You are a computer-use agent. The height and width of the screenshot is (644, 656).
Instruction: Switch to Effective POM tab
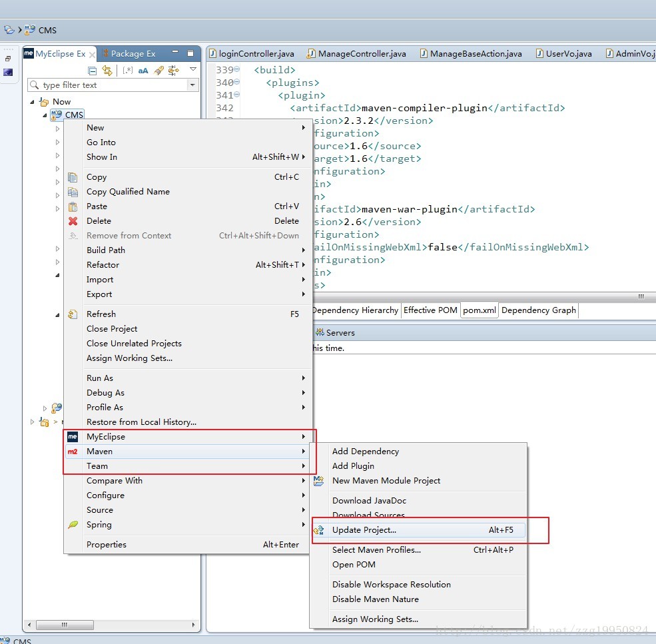click(x=430, y=310)
